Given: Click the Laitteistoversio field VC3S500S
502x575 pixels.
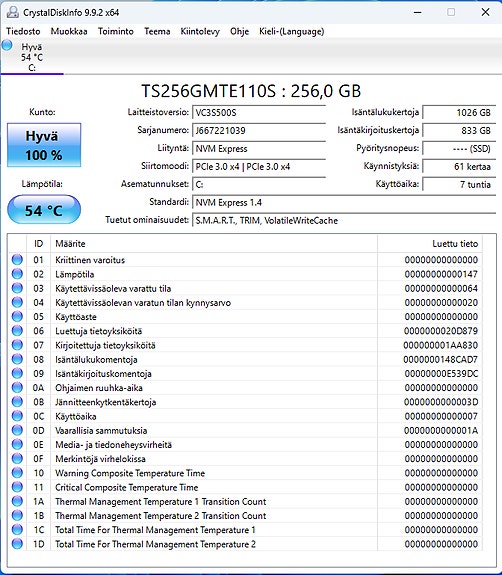Looking at the screenshot, I should tap(259, 113).
